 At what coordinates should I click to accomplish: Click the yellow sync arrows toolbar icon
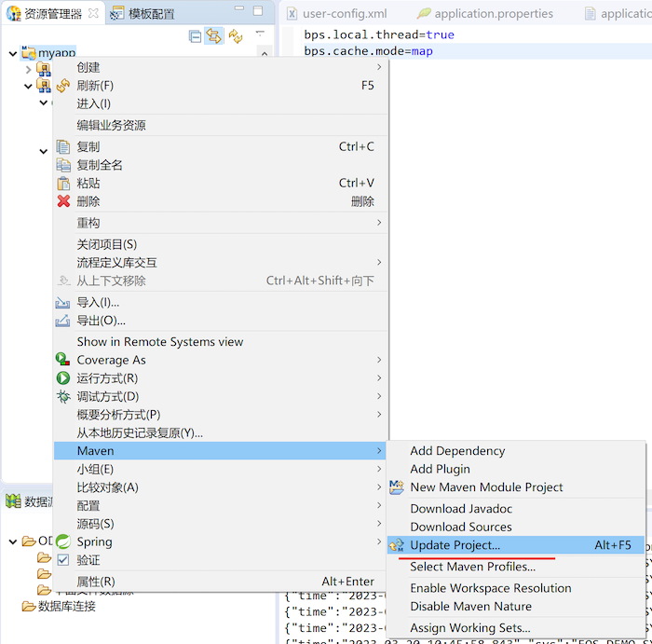236,36
